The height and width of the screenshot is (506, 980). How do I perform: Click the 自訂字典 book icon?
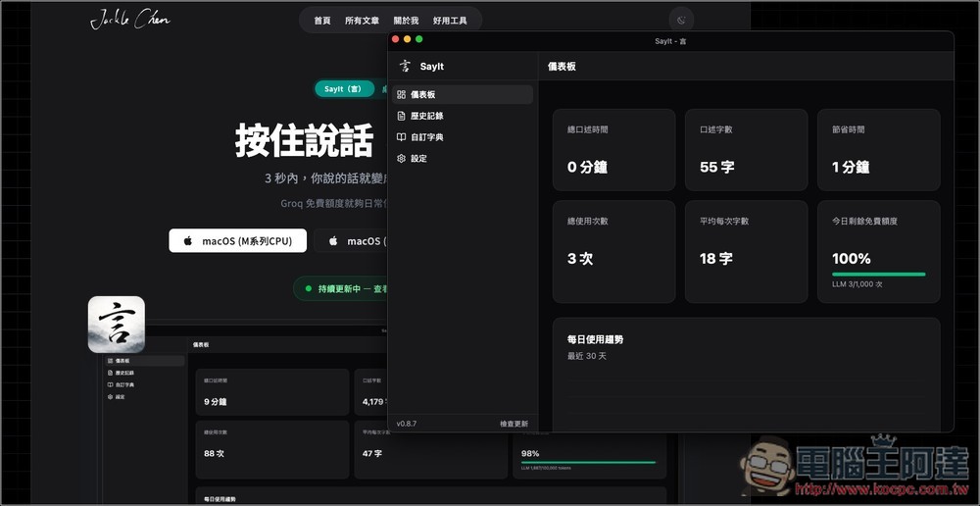pyautogui.click(x=401, y=137)
